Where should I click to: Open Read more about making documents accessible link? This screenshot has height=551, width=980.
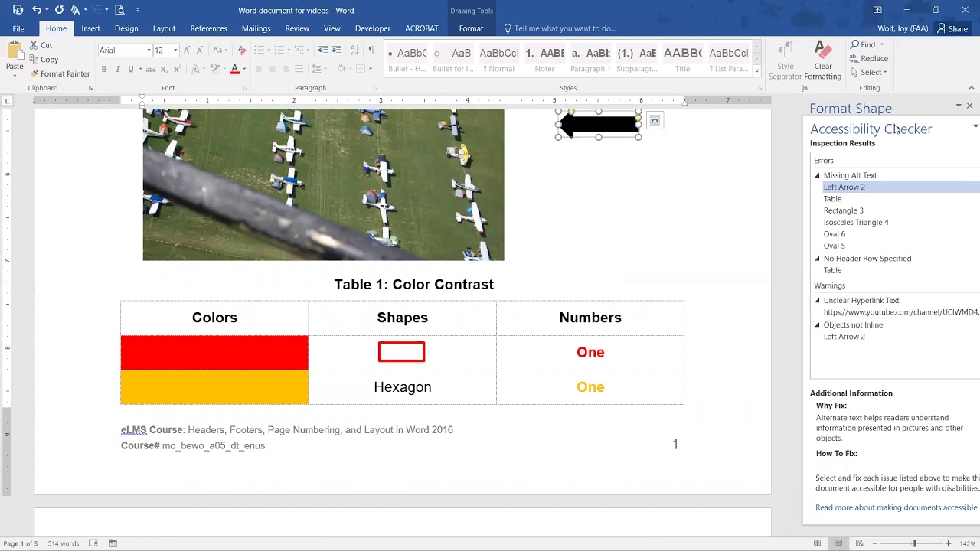coord(896,507)
